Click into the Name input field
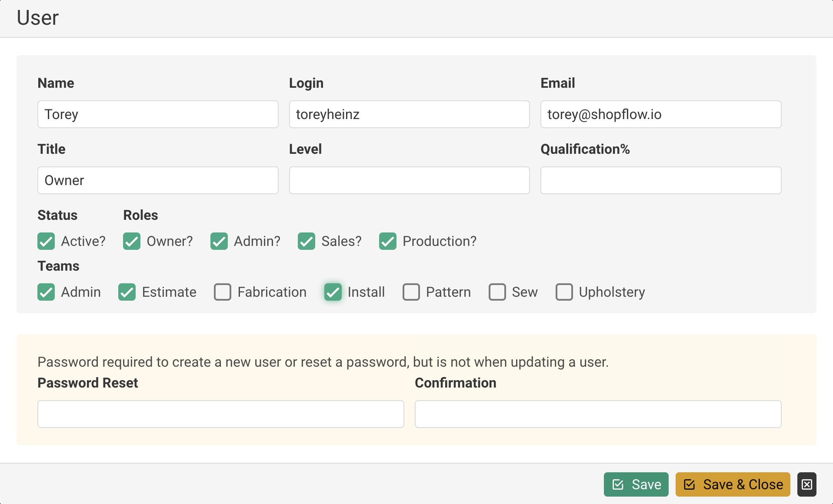The width and height of the screenshot is (833, 504). (x=158, y=114)
